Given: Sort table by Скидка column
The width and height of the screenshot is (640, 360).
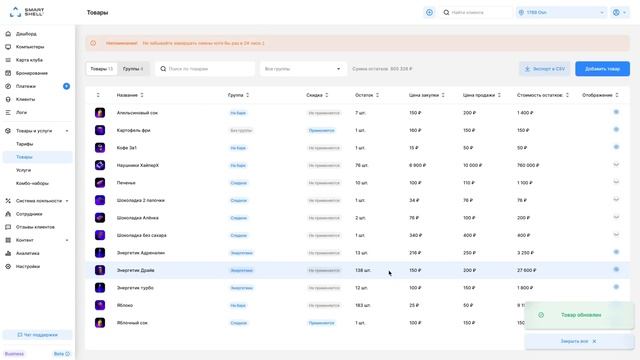Looking at the screenshot, I should click(317, 95).
